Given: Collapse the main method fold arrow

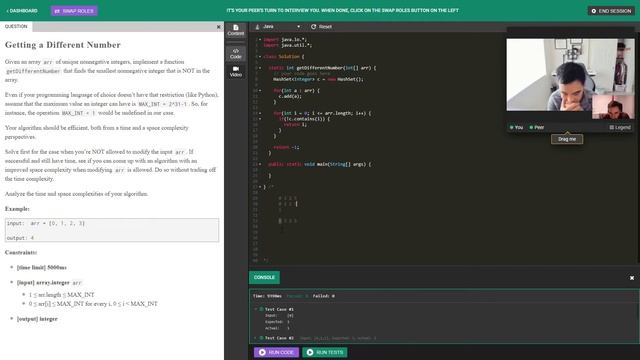Looking at the screenshot, I should (x=260, y=164).
